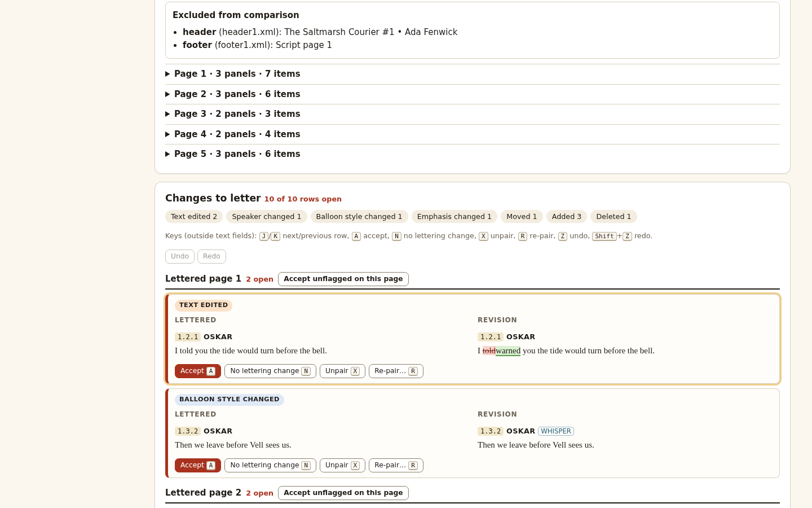Viewport: 812px width, 508px height.
Task: Select the Added 3 chip
Action: (567, 217)
